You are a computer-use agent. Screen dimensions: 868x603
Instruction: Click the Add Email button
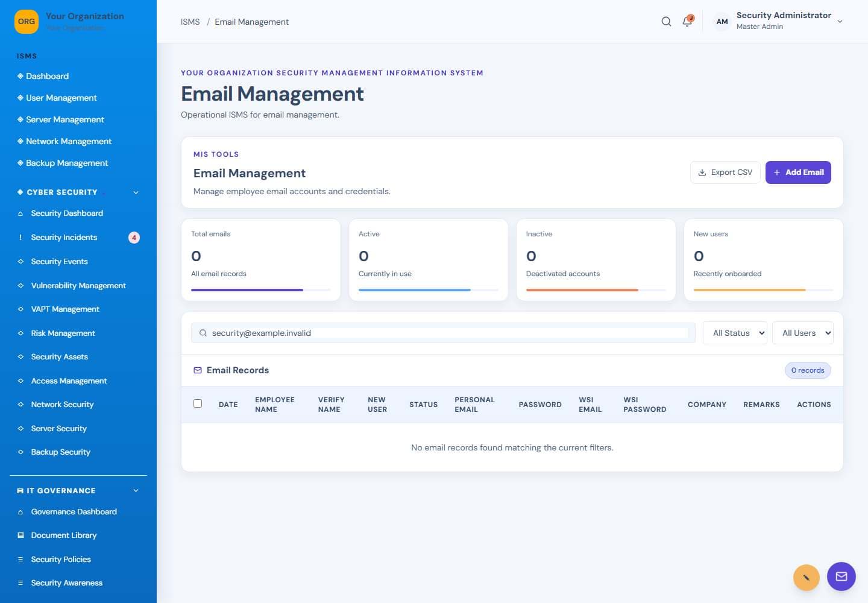pyautogui.click(x=798, y=172)
